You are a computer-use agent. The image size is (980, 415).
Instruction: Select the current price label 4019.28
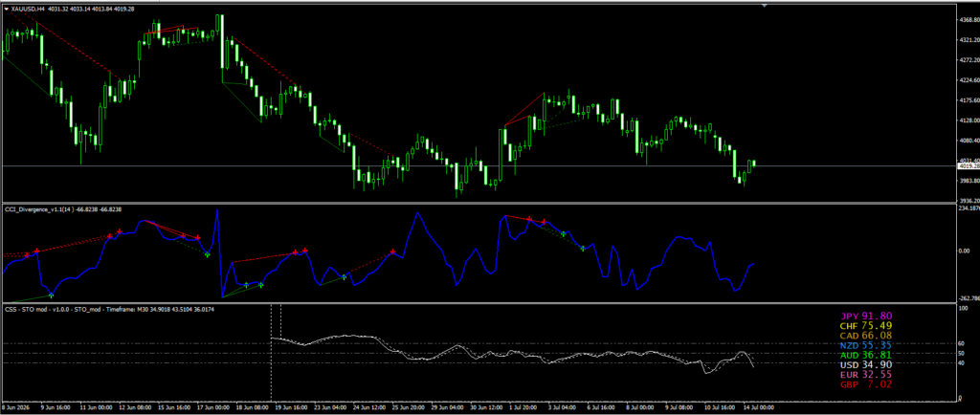(x=969, y=166)
